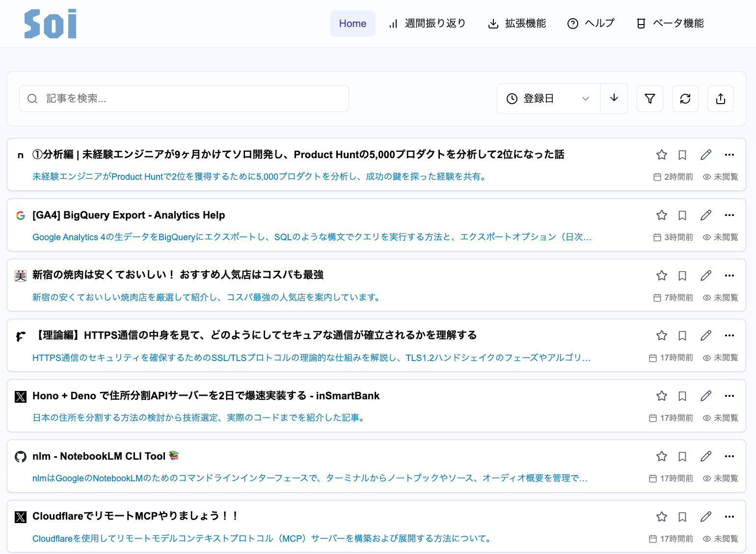This screenshot has width=756, height=554.
Task: Click pencil icon on Cloudflare MCP article
Action: coord(705,517)
